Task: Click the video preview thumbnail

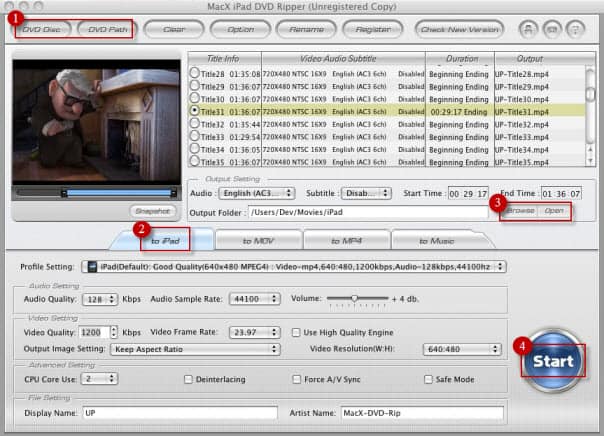Action: 96,122
